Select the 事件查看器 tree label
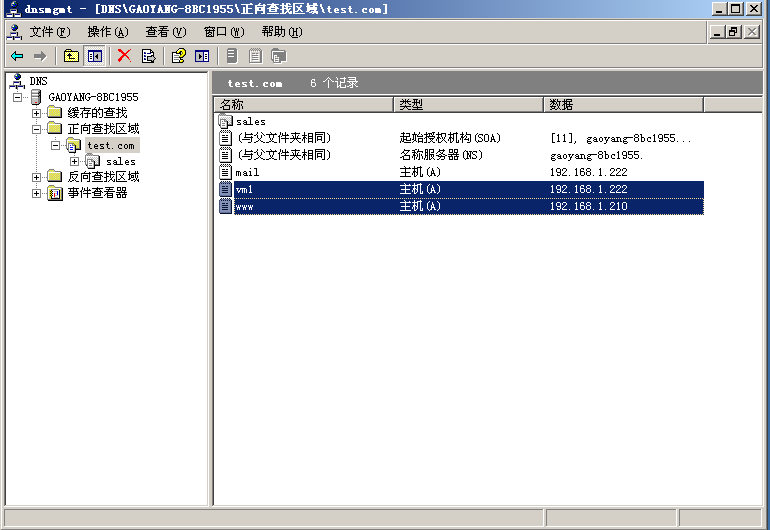This screenshot has width=770, height=530. (97, 193)
